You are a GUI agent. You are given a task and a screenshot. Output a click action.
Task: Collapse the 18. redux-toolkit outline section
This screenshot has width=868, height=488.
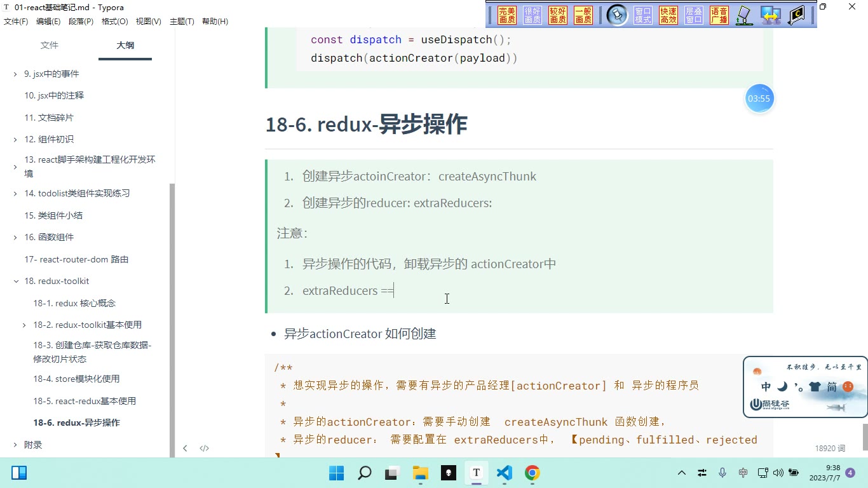[16, 281]
